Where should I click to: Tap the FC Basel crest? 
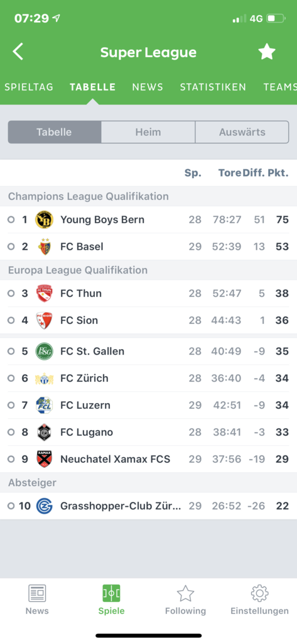pyautogui.click(x=45, y=247)
